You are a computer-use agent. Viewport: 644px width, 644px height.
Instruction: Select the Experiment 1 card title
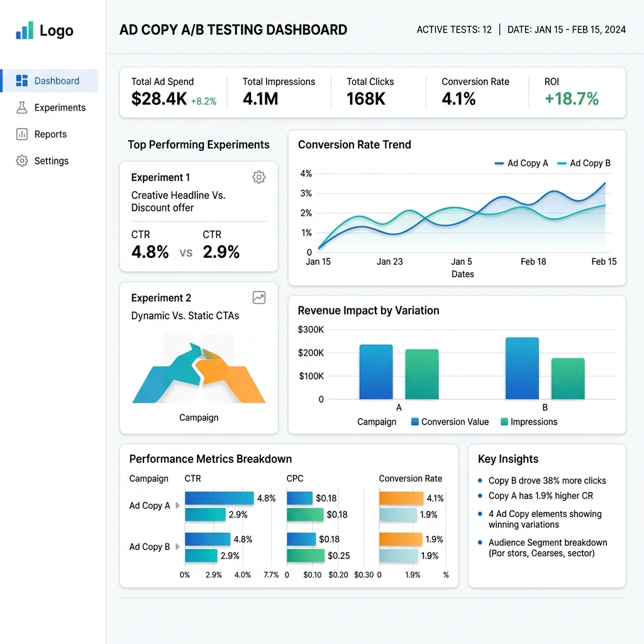pyautogui.click(x=160, y=177)
